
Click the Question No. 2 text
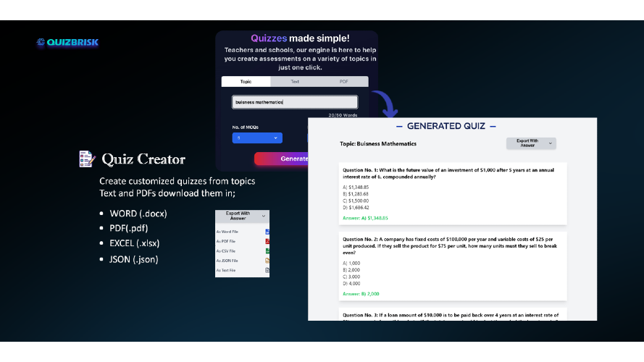click(x=450, y=246)
